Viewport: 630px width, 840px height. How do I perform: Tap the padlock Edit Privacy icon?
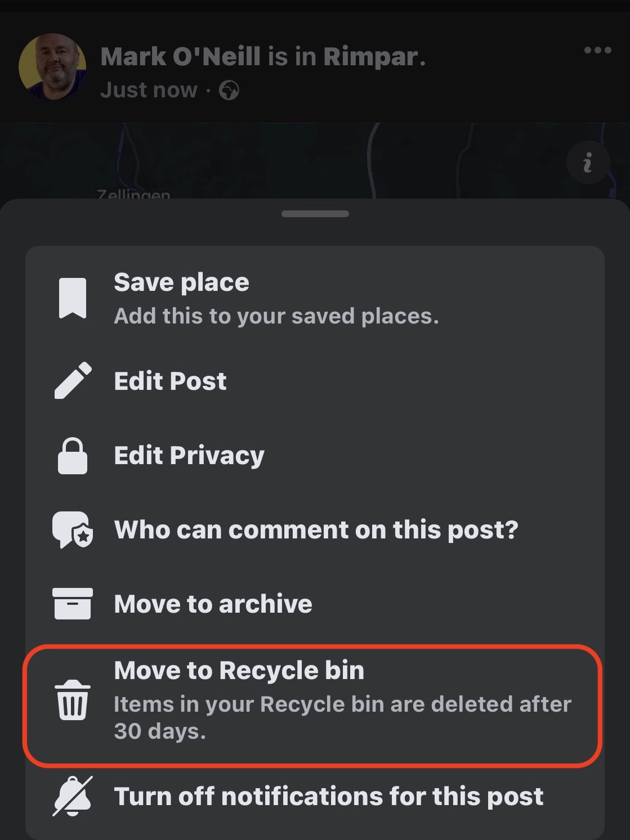coord(73,456)
